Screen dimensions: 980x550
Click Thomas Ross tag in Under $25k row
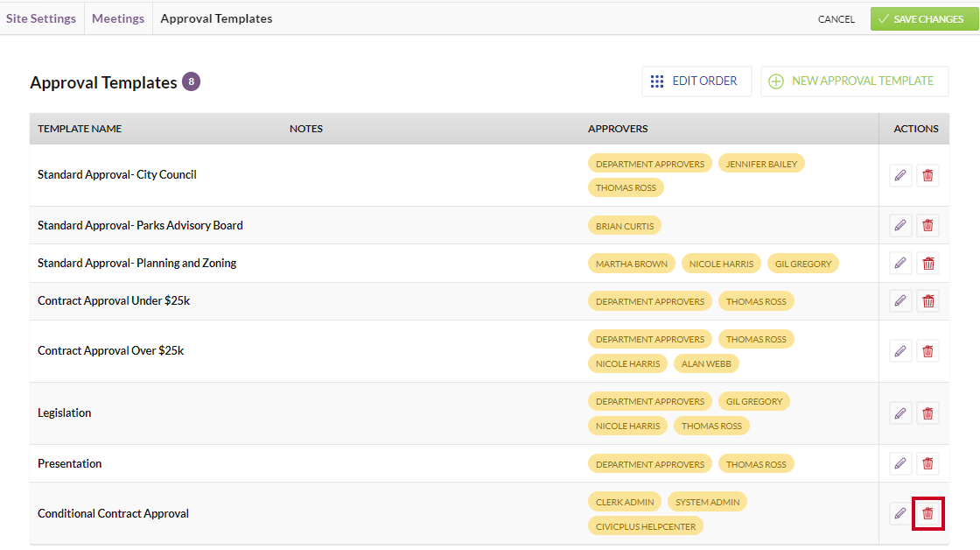[x=756, y=301]
